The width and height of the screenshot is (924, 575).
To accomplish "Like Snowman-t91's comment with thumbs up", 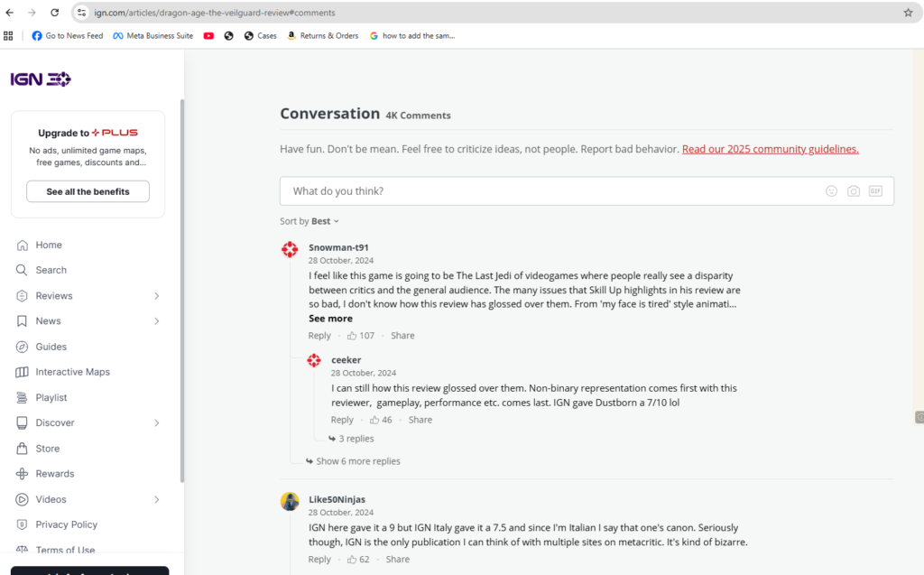I will pos(352,336).
